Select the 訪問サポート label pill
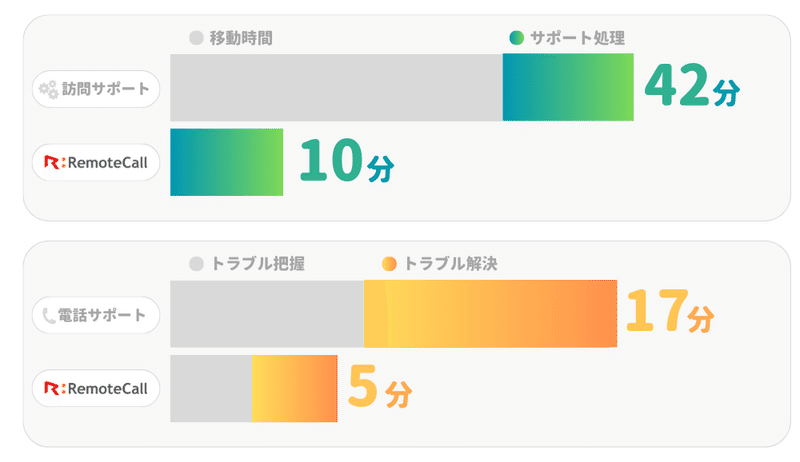The image size is (800, 462). [97, 89]
